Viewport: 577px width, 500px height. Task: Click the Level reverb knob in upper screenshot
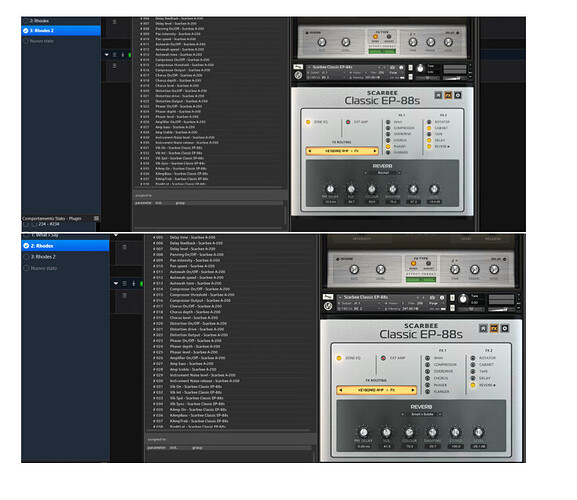434,189
